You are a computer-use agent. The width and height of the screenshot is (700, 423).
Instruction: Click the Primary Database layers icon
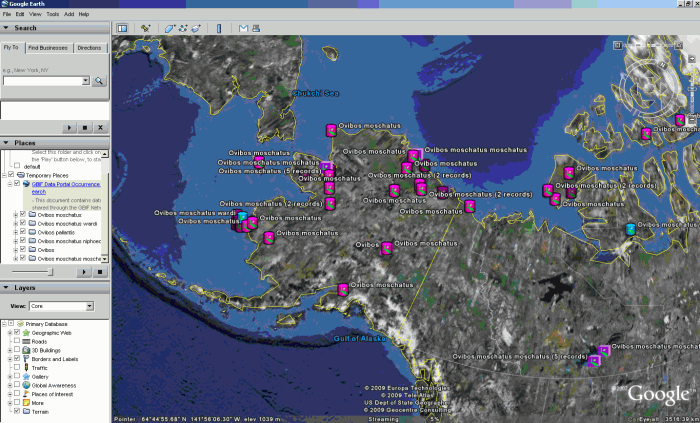pyautogui.click(x=20, y=324)
